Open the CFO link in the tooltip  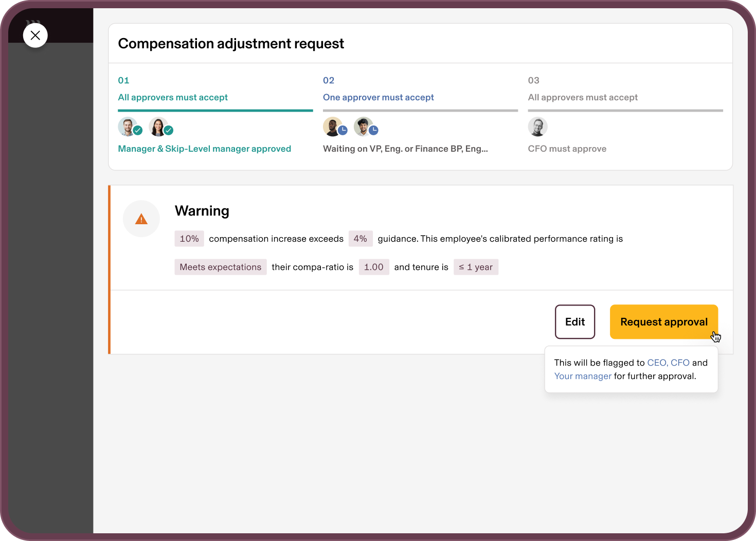pos(680,363)
